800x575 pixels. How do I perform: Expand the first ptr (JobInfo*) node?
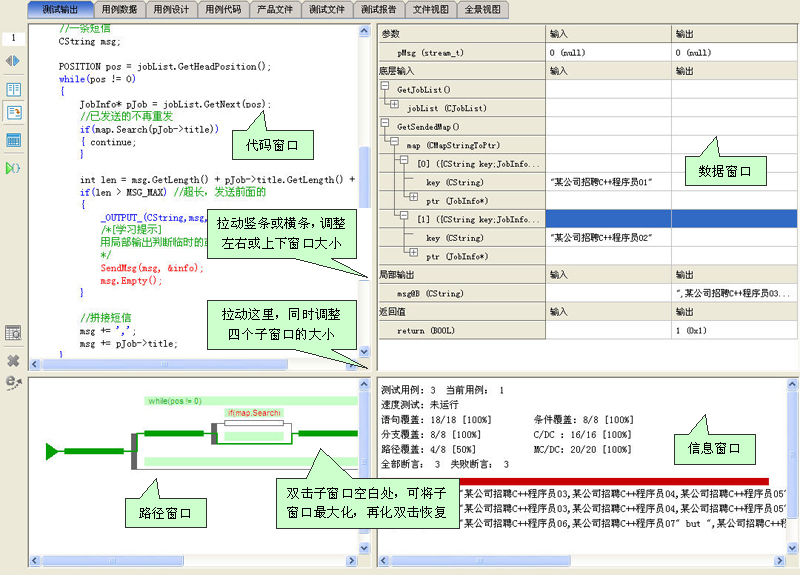(413, 197)
